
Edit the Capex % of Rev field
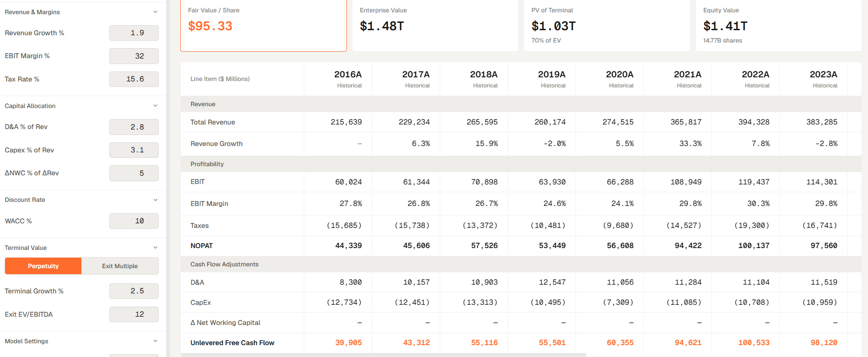pos(134,150)
